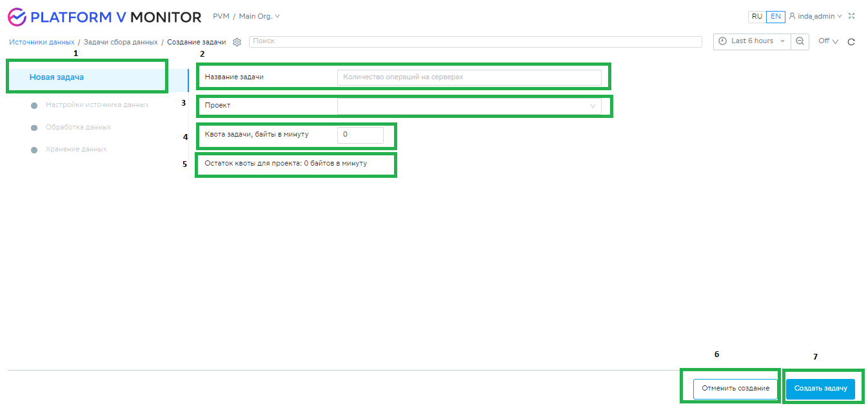Open the Обработка данных step
Image resolution: width=868 pixels, height=406 pixels.
point(78,127)
